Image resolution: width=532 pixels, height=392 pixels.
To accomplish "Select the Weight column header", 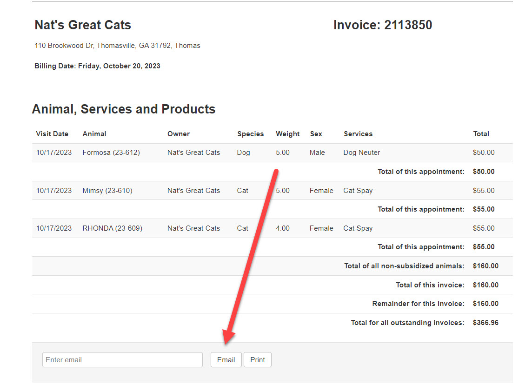I will pyautogui.click(x=287, y=134).
